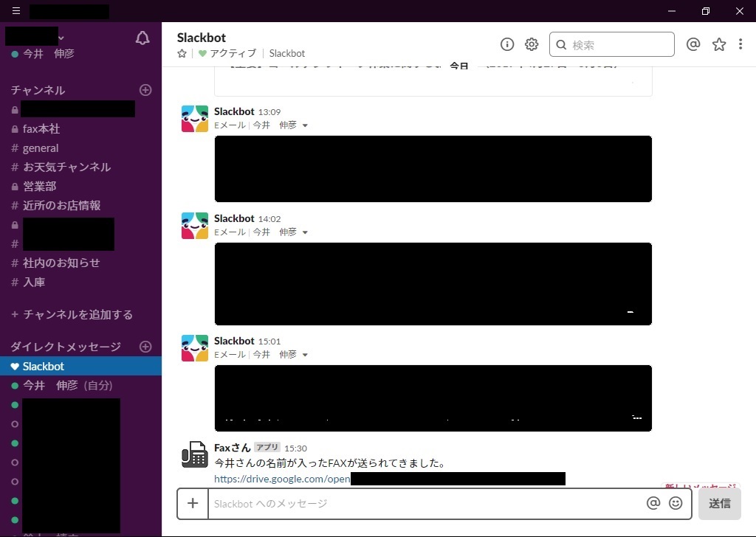Click the 13:09 message timestamp
This screenshot has height=537, width=756.
[269, 112]
